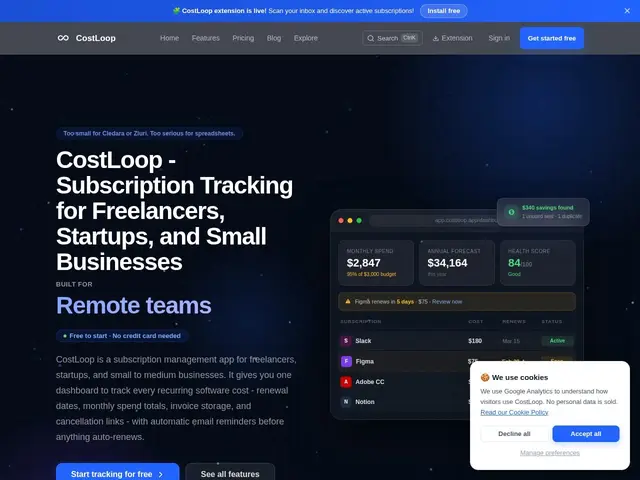
Task: Click the Slack subscription name
Action: click(x=363, y=341)
